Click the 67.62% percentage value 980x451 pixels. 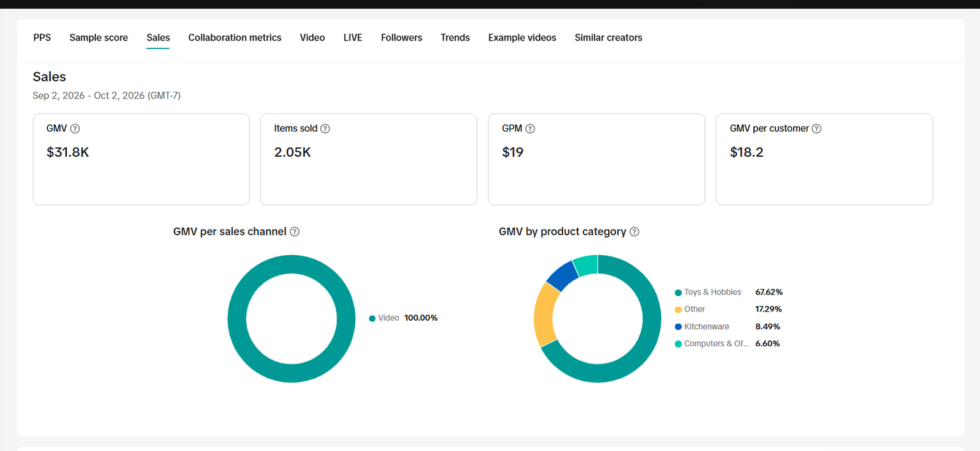pyautogui.click(x=769, y=293)
